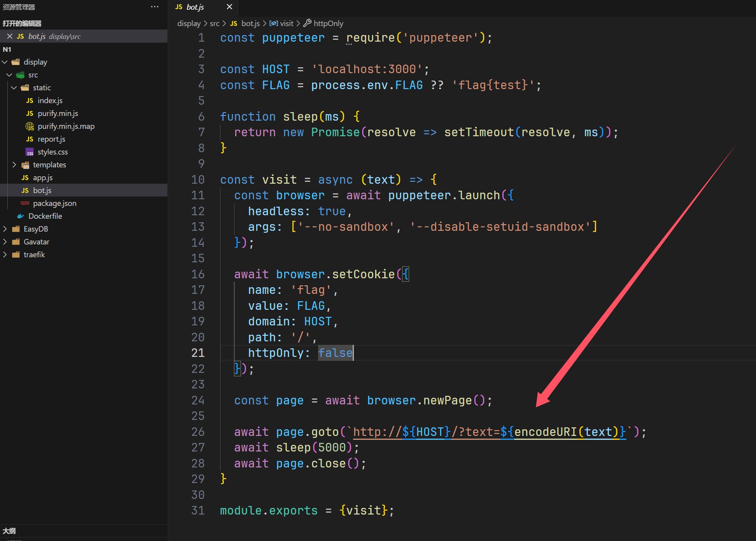Image resolution: width=756 pixels, height=541 pixels.
Task: Open package.json in the explorer
Action: click(x=55, y=203)
